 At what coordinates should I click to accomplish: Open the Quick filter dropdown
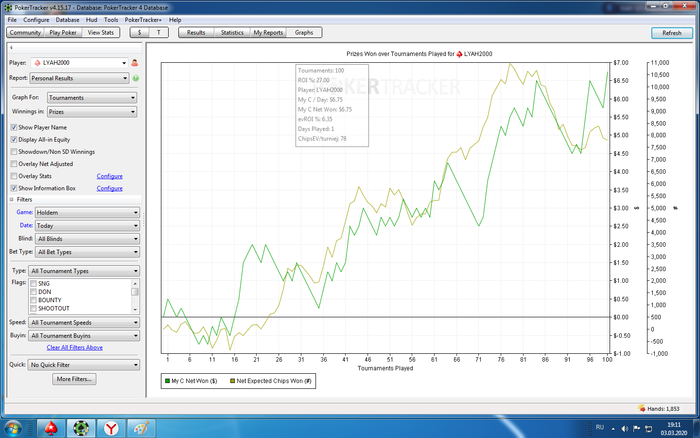click(83, 365)
